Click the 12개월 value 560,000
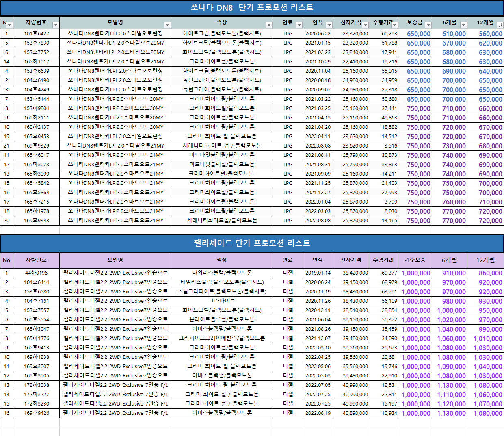The width and height of the screenshot is (504, 436). coord(485,34)
